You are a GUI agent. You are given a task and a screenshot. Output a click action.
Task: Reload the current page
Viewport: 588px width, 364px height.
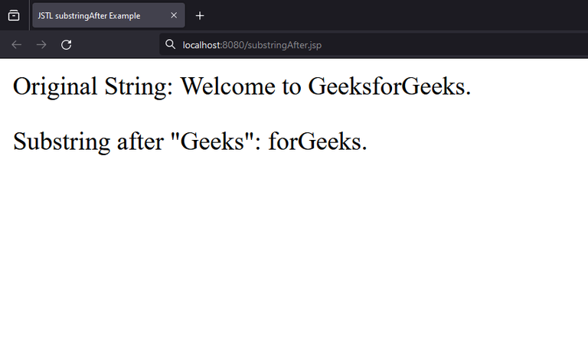(67, 45)
